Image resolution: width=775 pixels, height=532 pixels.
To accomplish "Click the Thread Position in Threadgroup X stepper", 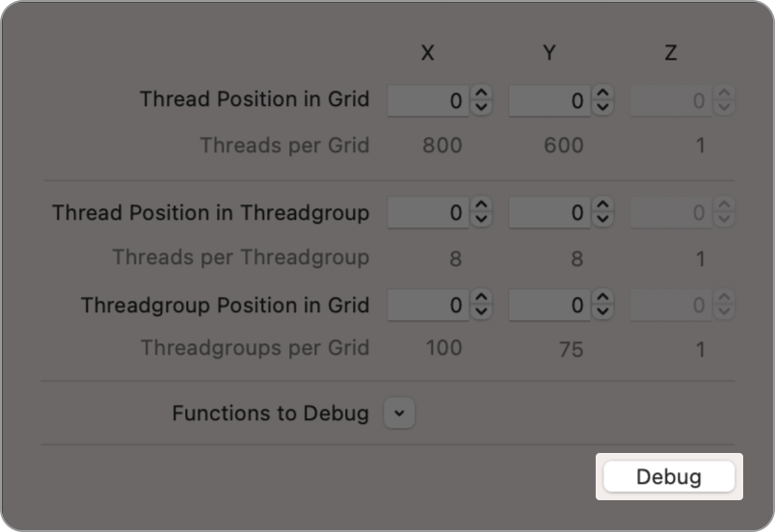I will click(482, 213).
